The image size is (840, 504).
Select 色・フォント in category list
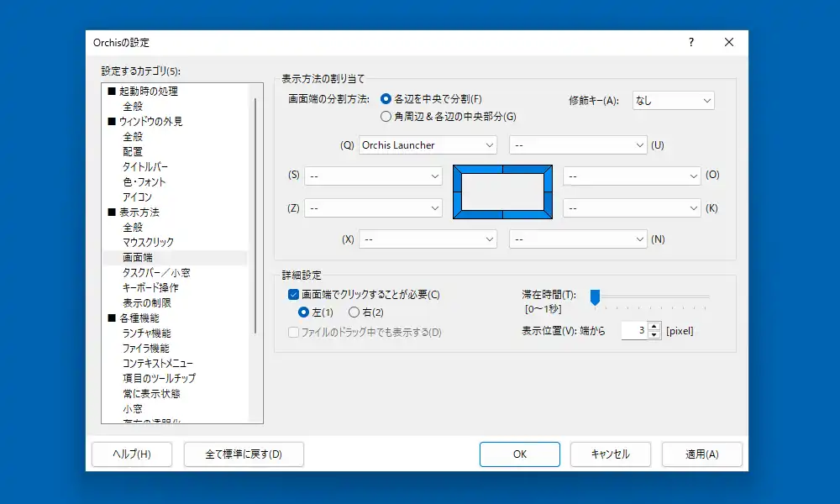pos(144,182)
